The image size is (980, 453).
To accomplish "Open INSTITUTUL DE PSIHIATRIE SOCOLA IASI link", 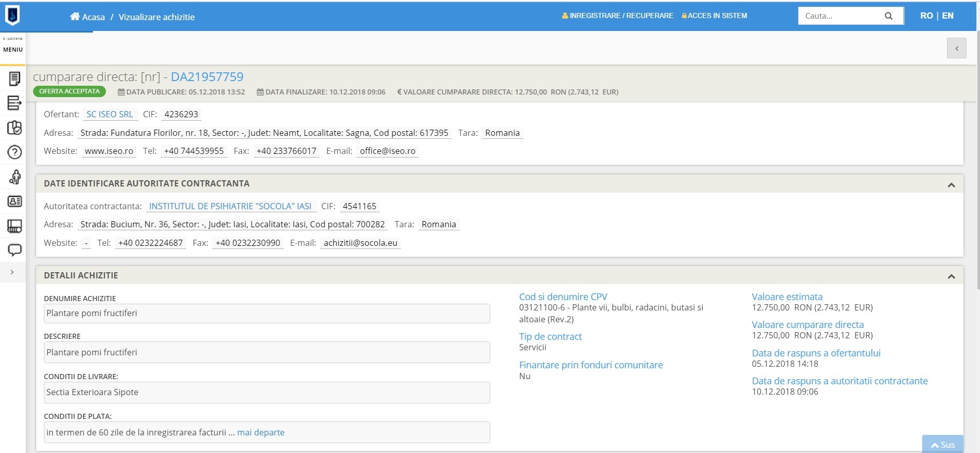I will tap(230, 206).
